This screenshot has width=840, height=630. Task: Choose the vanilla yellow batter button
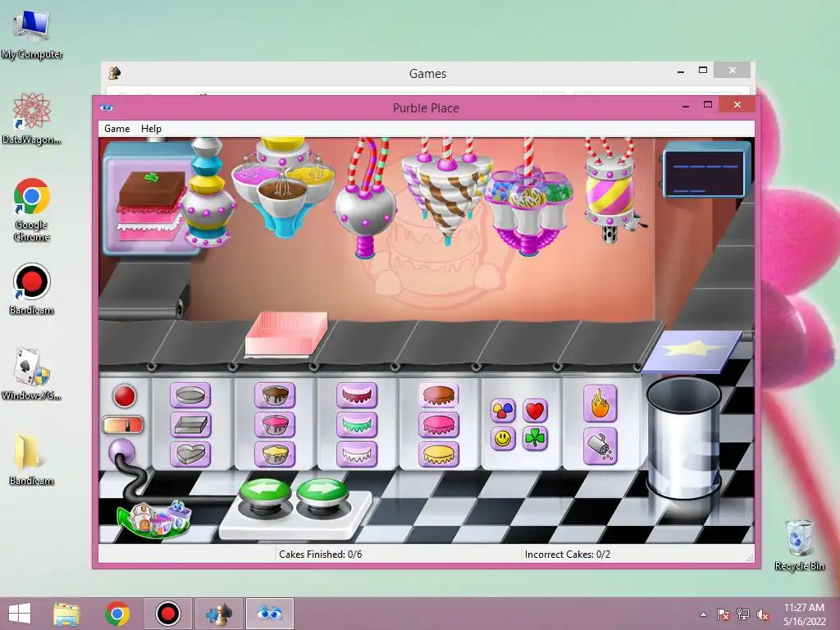[x=275, y=454]
